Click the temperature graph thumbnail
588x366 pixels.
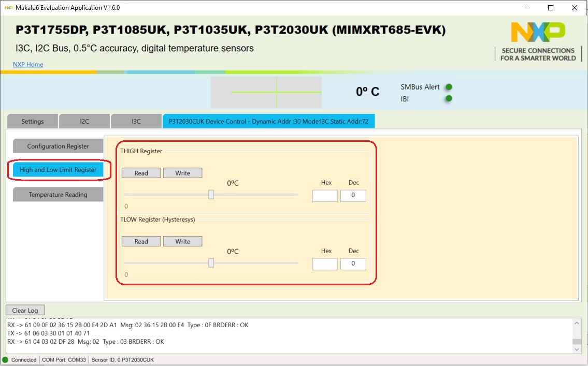[266, 92]
